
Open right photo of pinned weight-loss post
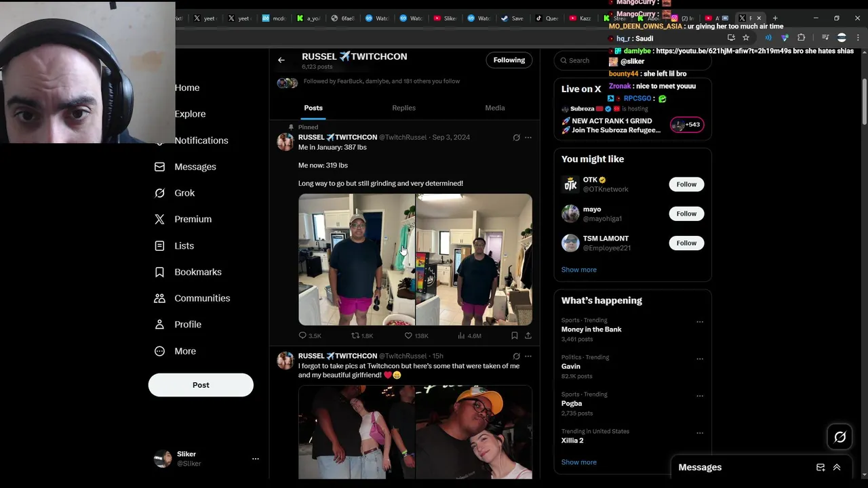click(474, 260)
